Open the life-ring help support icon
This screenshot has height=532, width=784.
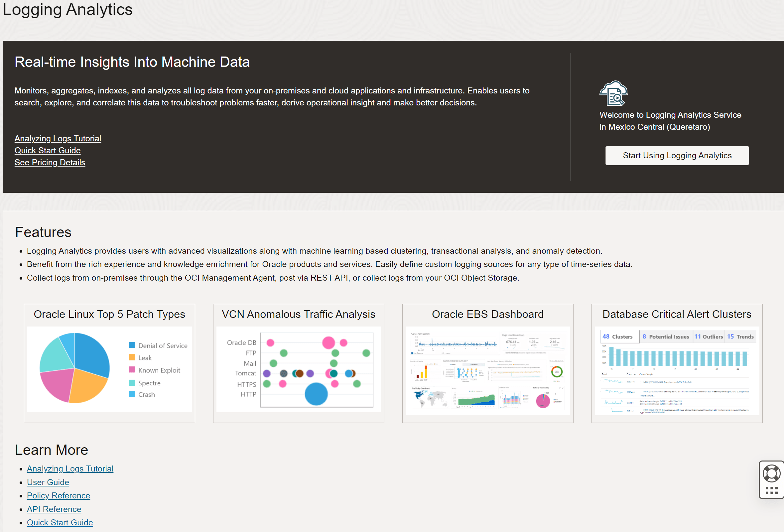(x=771, y=473)
